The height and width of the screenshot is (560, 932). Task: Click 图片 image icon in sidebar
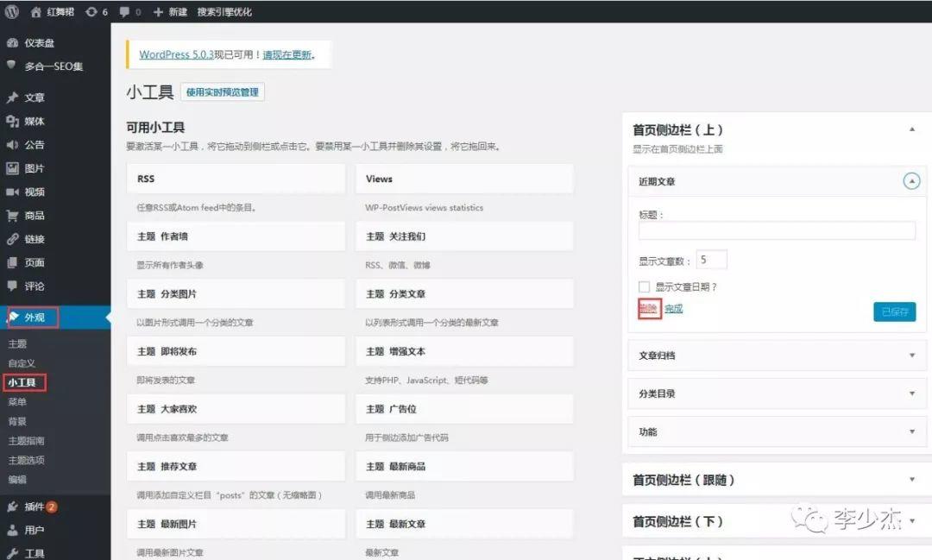12,168
